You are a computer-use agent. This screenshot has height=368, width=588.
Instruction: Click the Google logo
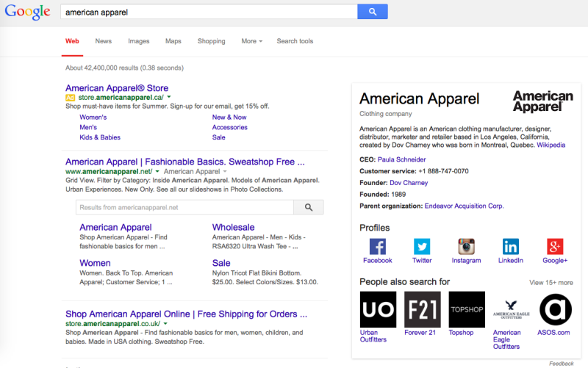click(x=27, y=12)
